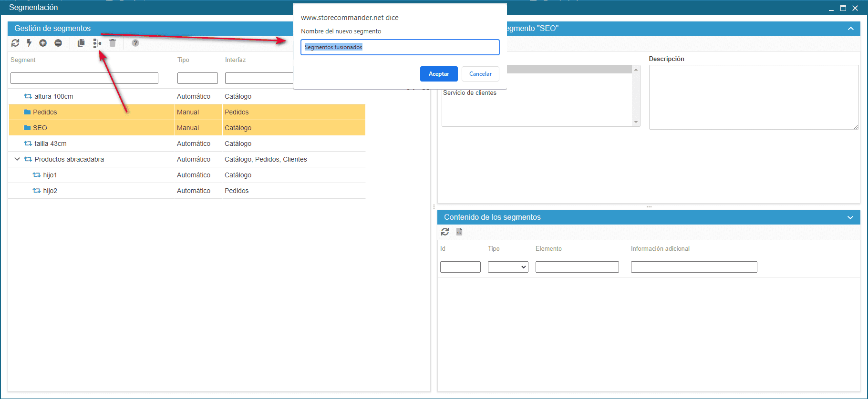Delete segment using the trash icon
868x399 pixels.
coord(113,43)
